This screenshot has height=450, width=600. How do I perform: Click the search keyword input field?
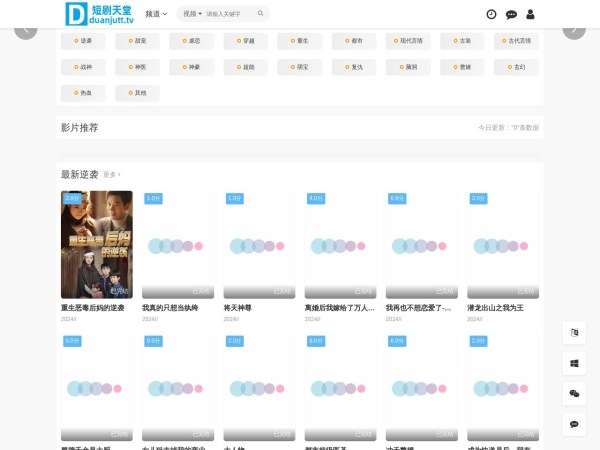230,14
